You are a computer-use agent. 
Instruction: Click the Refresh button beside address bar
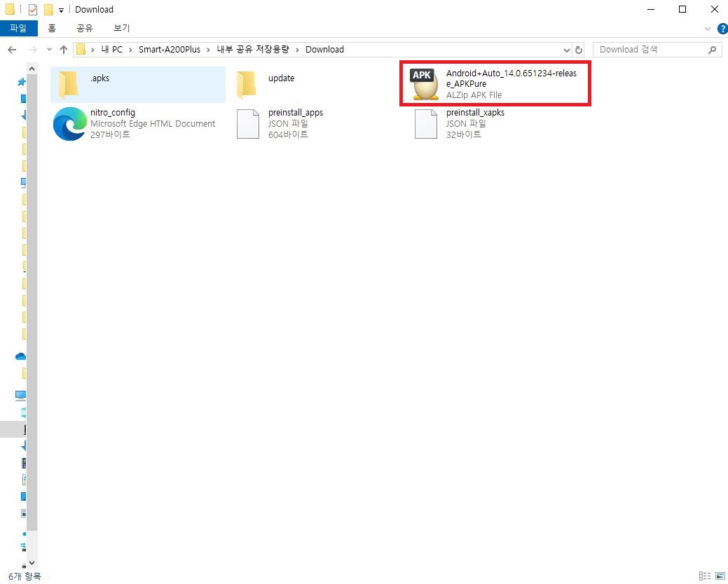[x=579, y=50]
